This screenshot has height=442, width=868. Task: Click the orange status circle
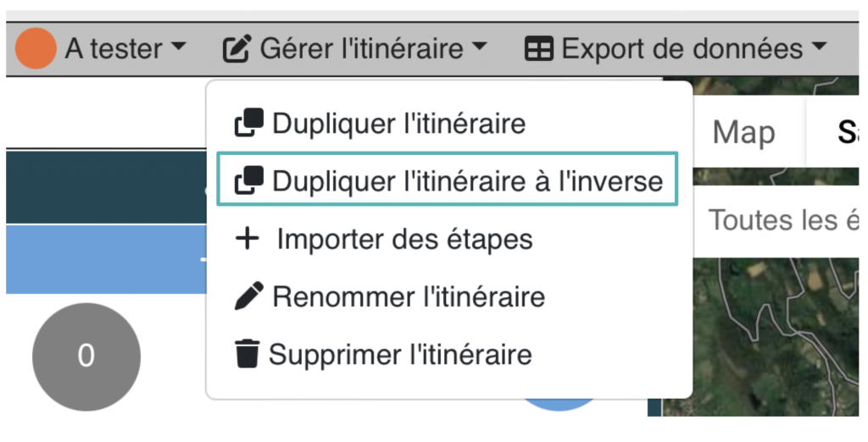(36, 48)
